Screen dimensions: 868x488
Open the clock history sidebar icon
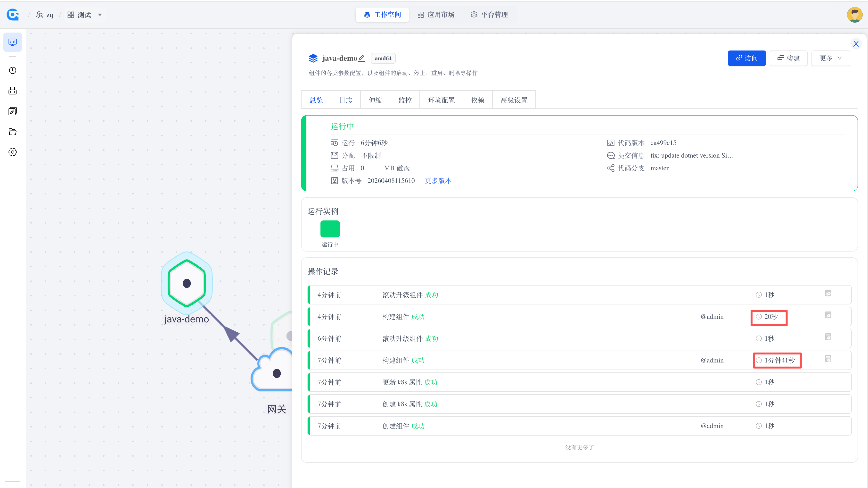tap(12, 70)
